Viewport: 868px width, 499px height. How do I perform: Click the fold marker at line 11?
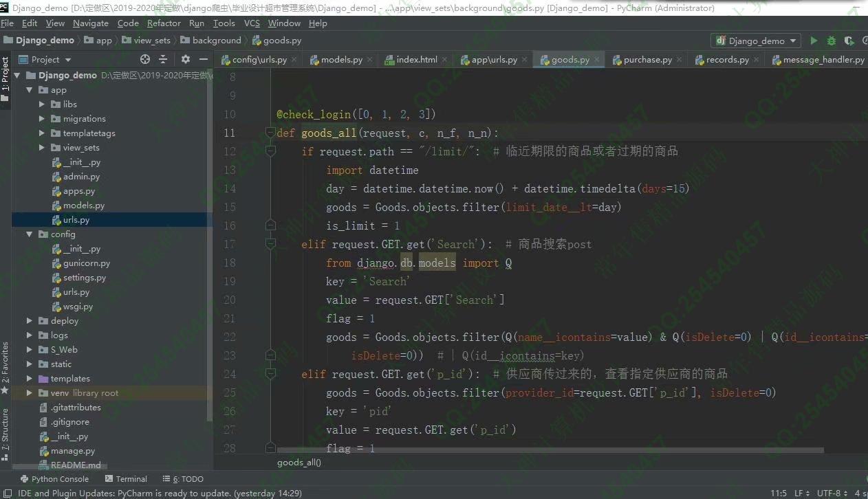click(x=270, y=133)
